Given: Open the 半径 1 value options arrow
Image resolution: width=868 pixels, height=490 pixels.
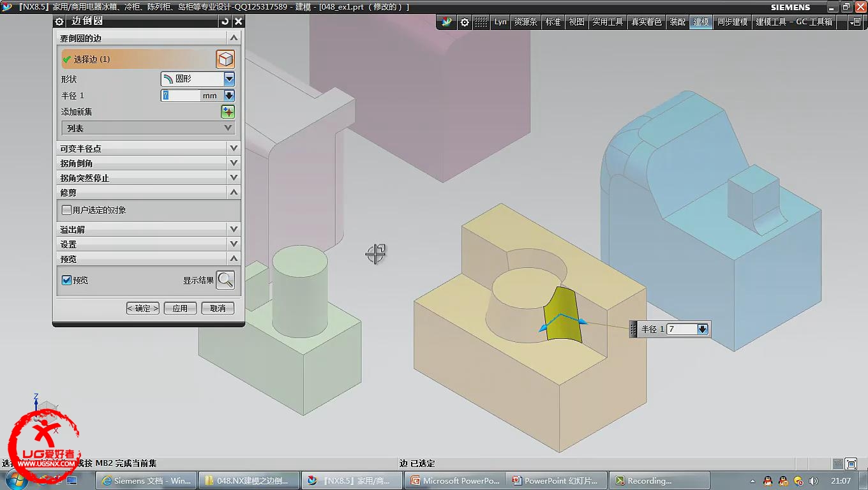Looking at the screenshot, I should pos(229,96).
